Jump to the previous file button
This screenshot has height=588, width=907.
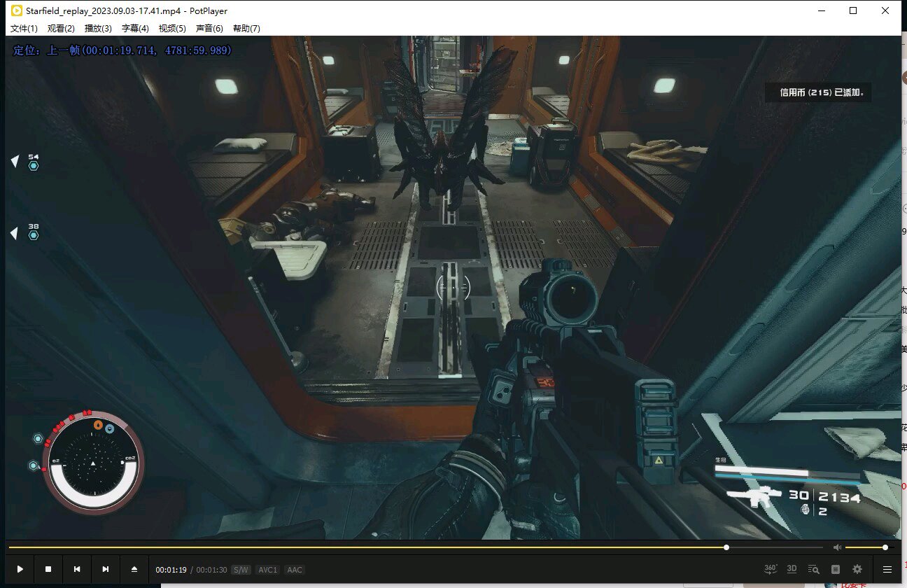77,569
